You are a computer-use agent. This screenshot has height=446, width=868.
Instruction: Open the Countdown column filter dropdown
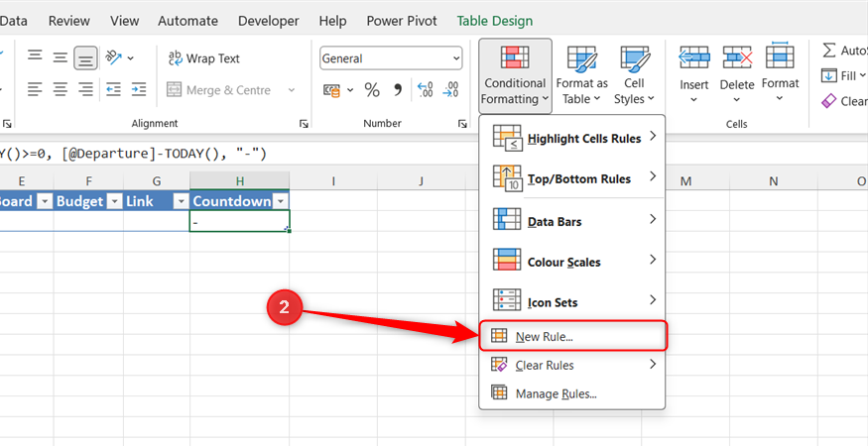pos(281,202)
